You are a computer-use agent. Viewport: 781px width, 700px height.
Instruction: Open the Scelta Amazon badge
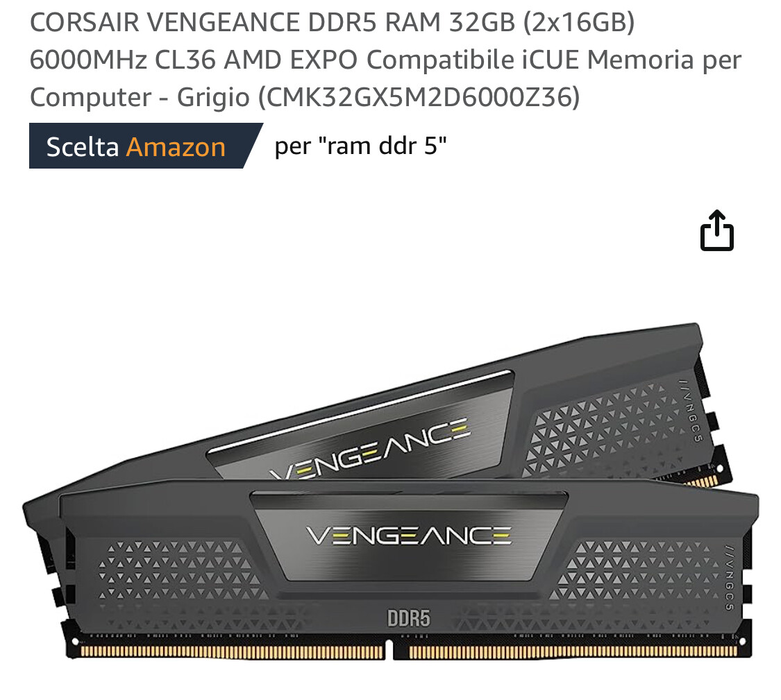146,146
